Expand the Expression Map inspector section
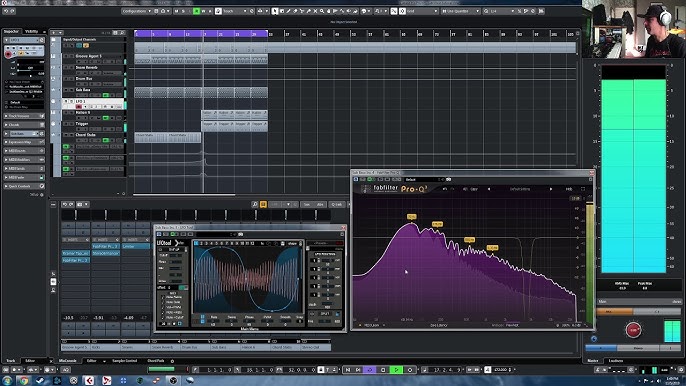This screenshot has width=686, height=386. coord(24,142)
